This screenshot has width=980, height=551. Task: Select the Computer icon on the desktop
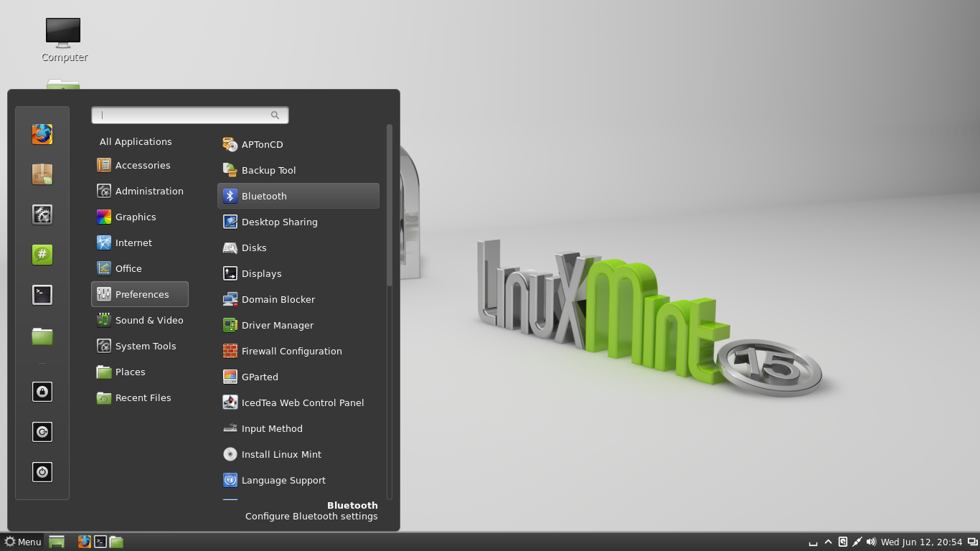coord(64,40)
